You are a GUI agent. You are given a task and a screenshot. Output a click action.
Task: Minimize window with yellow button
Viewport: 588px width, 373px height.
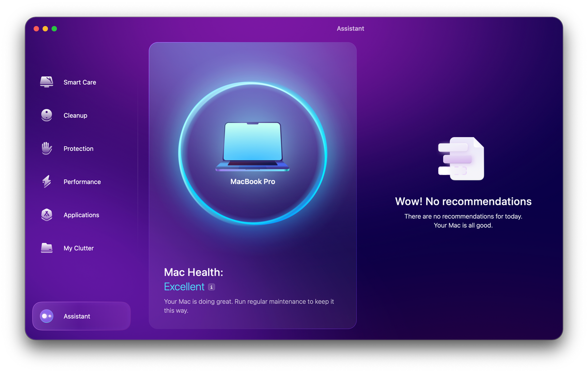click(45, 29)
